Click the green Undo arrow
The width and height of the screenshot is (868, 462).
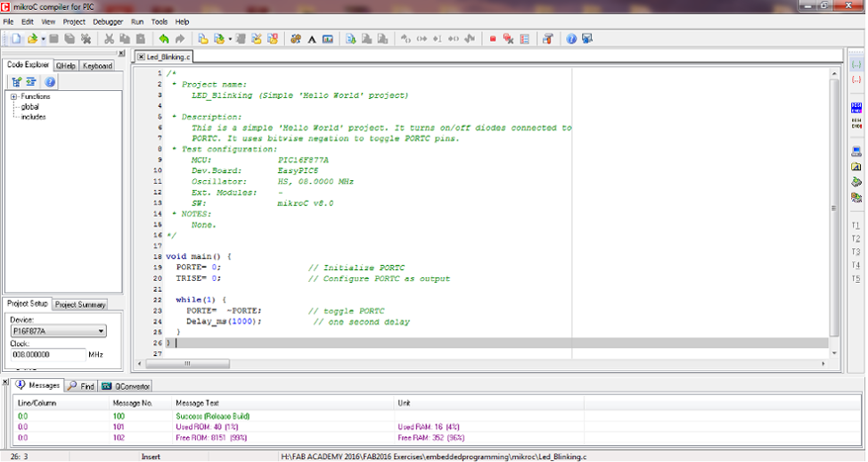[164, 38]
